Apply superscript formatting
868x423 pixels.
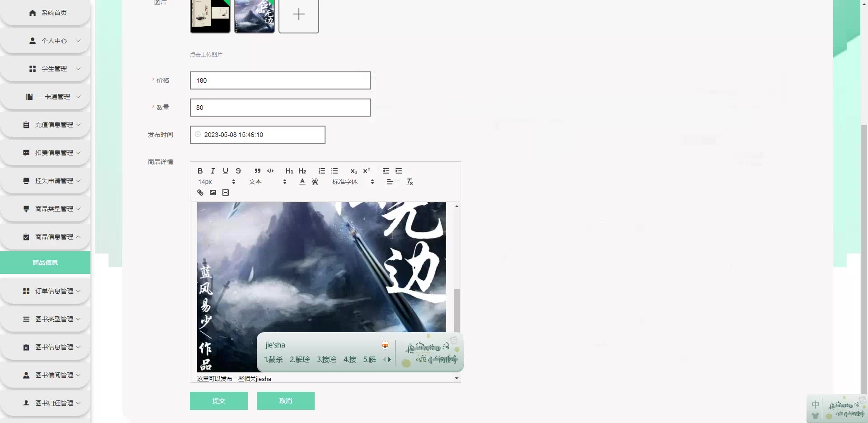click(367, 171)
